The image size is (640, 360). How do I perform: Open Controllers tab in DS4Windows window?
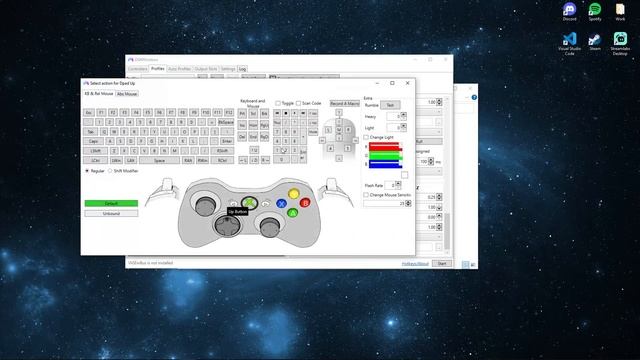point(138,69)
